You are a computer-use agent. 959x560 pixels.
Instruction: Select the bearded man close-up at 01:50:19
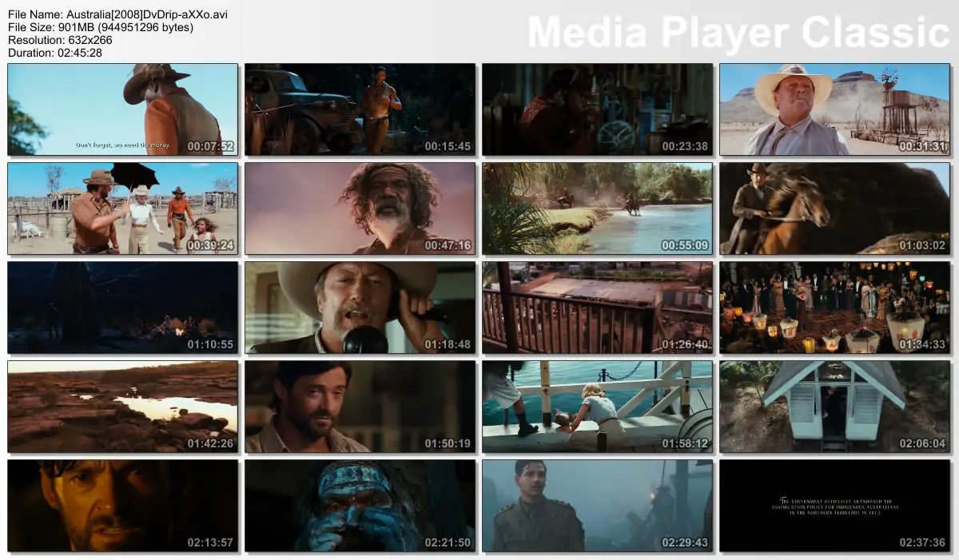pyautogui.click(x=360, y=407)
